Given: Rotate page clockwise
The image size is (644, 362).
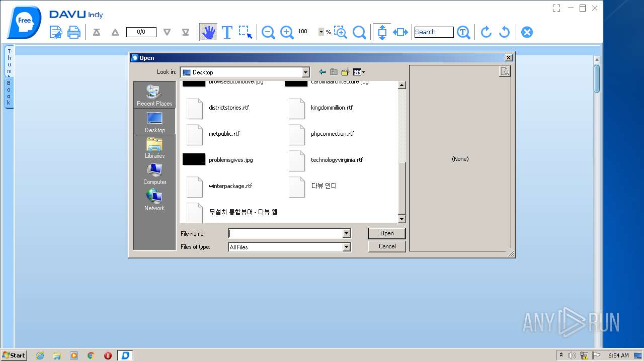Looking at the screenshot, I should click(x=486, y=32).
